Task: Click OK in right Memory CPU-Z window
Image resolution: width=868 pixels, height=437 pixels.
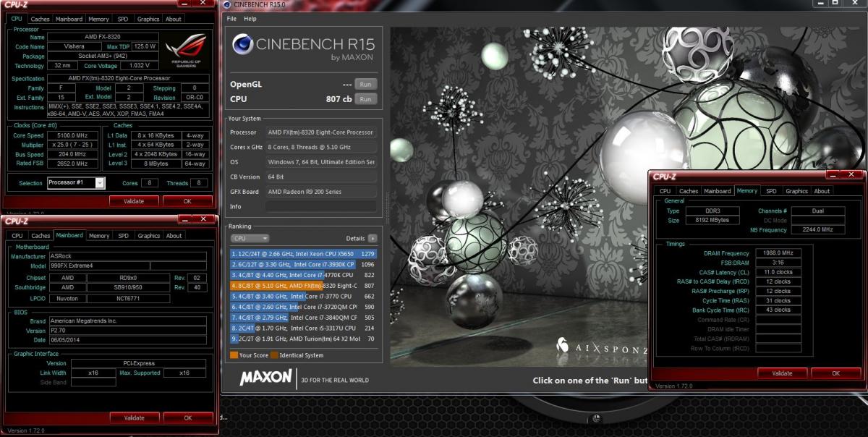Action: tap(835, 373)
